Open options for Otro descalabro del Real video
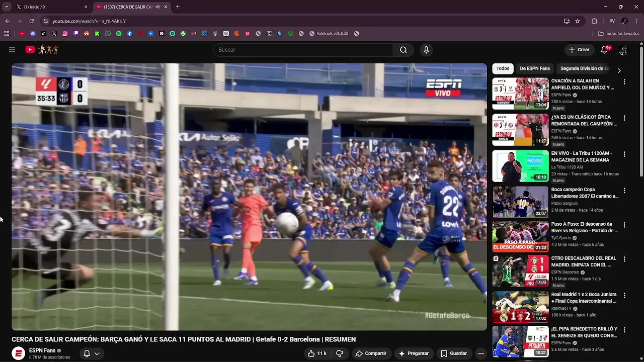 pos(624,259)
